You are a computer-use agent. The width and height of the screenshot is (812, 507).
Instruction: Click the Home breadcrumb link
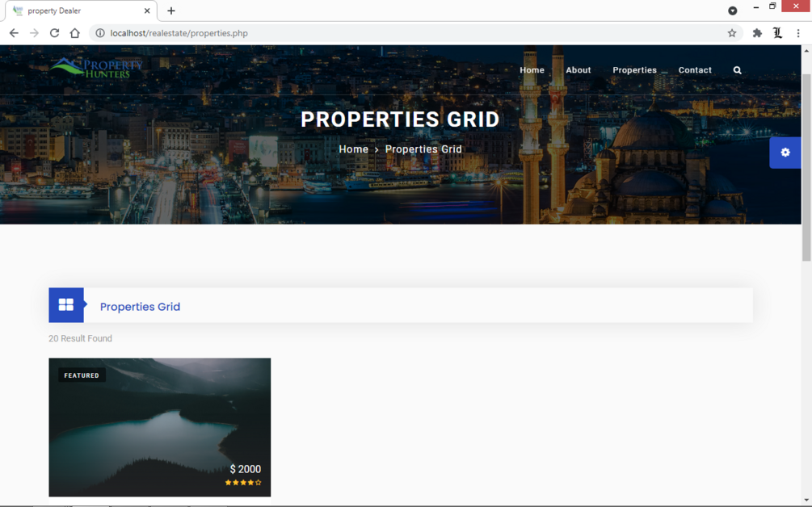tap(354, 149)
